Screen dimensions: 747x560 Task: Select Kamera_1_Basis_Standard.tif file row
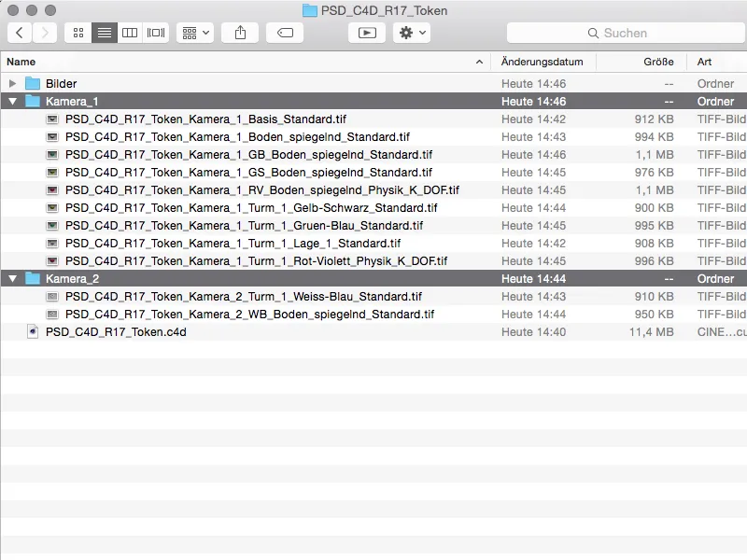click(373, 119)
